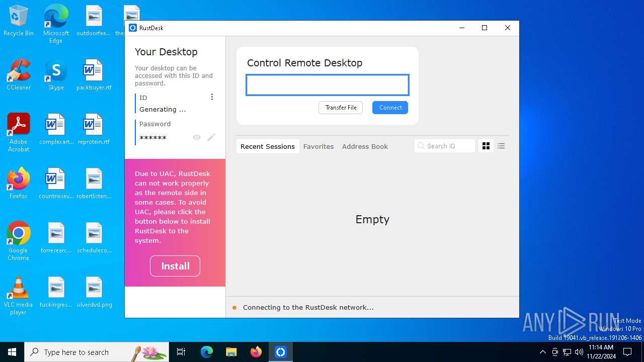Image resolution: width=644 pixels, height=362 pixels.
Task: Click the RustDesk logo in title bar
Action: (x=133, y=28)
